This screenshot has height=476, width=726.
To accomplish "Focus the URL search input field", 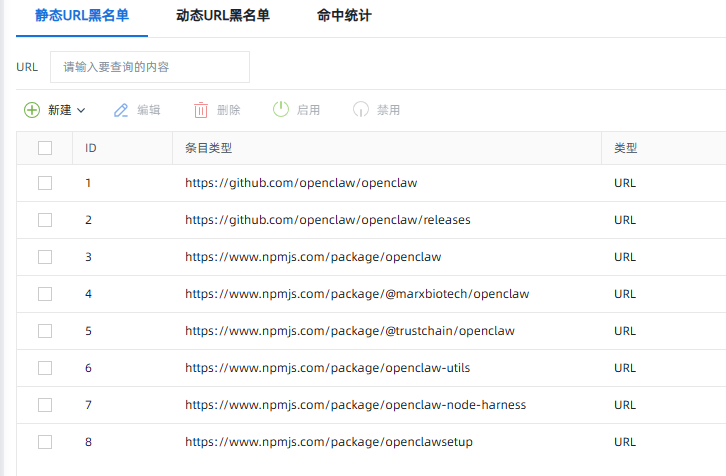I will pos(150,67).
